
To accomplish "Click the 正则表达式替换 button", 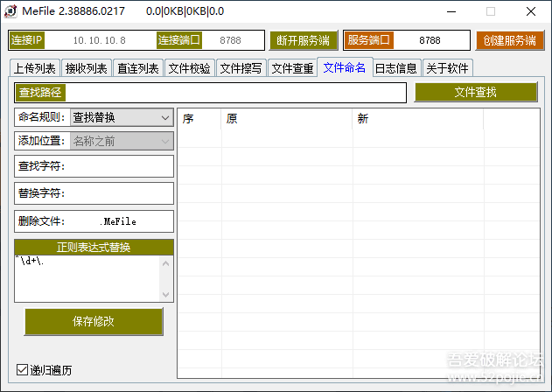I will click(94, 248).
